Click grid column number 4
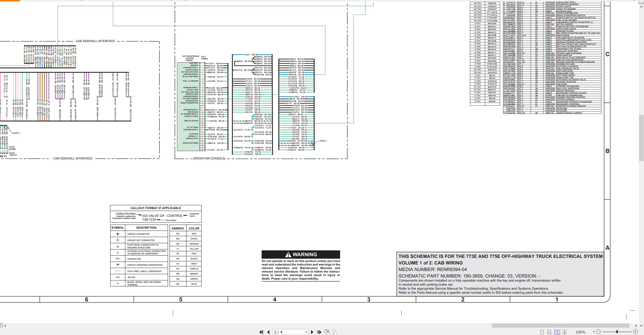 click(275, 299)
